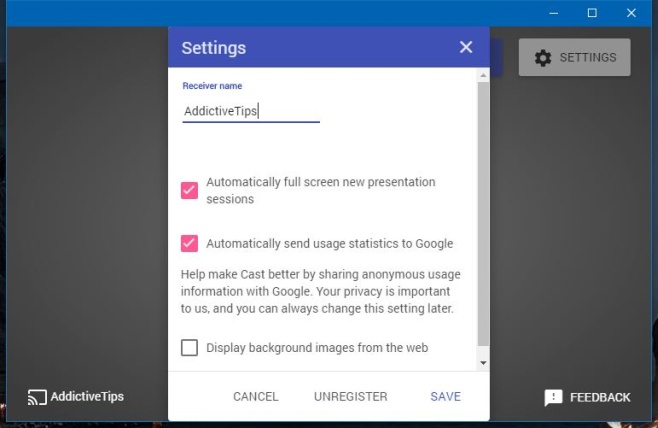The image size is (658, 428).
Task: Click the scrollbar down arrow in Settings
Action: click(x=483, y=363)
